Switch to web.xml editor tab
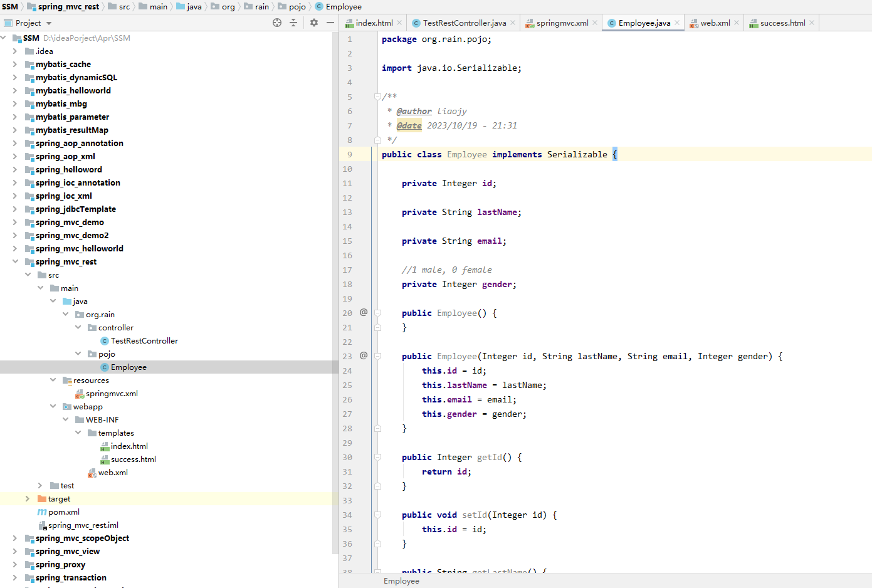 [x=715, y=23]
